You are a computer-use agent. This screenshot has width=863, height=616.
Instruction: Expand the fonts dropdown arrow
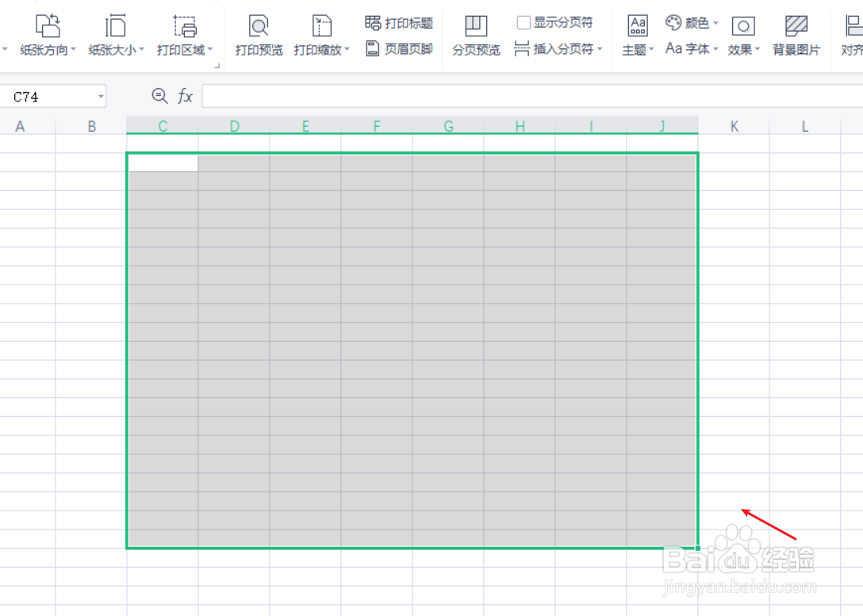pyautogui.click(x=715, y=49)
